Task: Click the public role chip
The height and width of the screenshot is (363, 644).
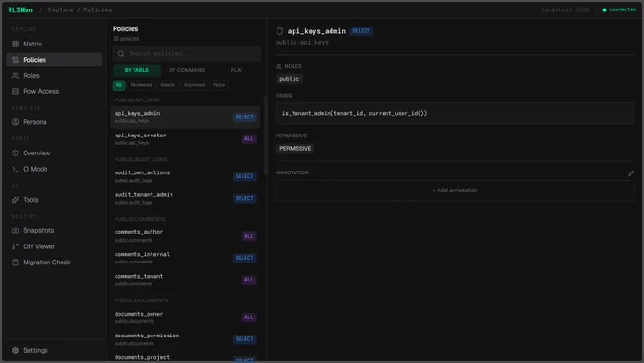Action: pyautogui.click(x=289, y=79)
